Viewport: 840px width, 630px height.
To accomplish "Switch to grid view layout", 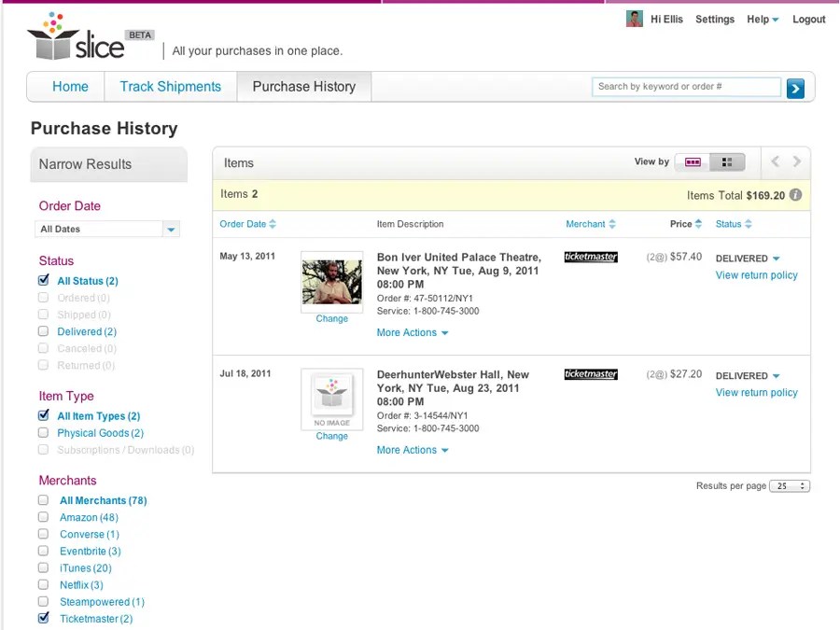I will click(727, 162).
